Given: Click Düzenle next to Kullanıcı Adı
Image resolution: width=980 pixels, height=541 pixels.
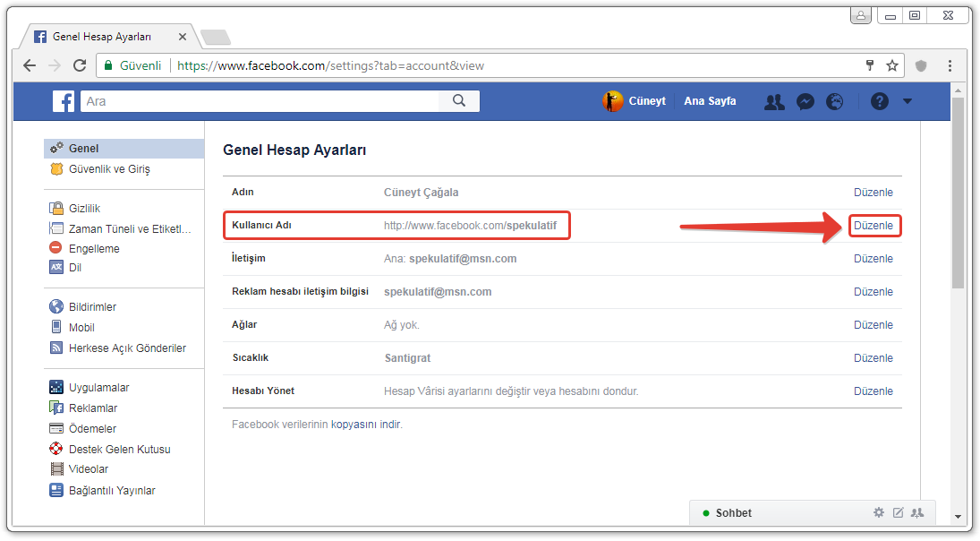Looking at the screenshot, I should (873, 226).
